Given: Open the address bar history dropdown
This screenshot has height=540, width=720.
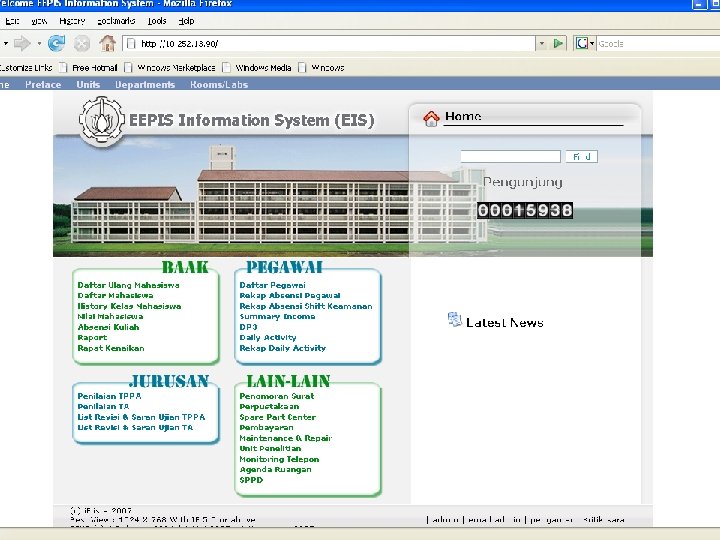Looking at the screenshot, I should tap(542, 44).
